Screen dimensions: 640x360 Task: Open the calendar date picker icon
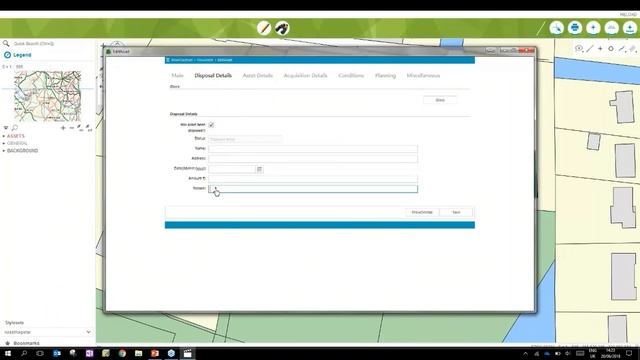259,169
